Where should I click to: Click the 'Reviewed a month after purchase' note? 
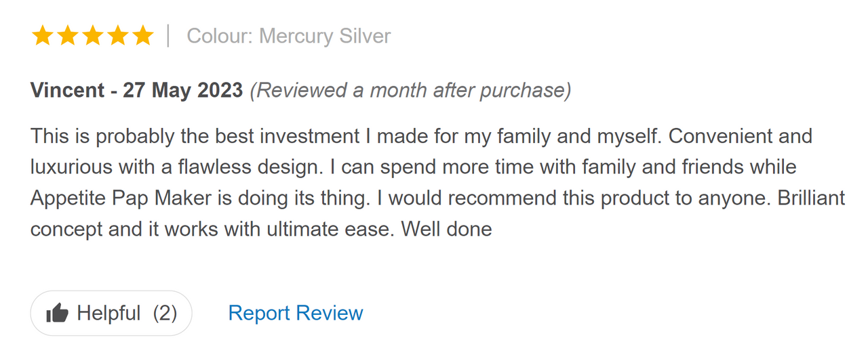(410, 90)
